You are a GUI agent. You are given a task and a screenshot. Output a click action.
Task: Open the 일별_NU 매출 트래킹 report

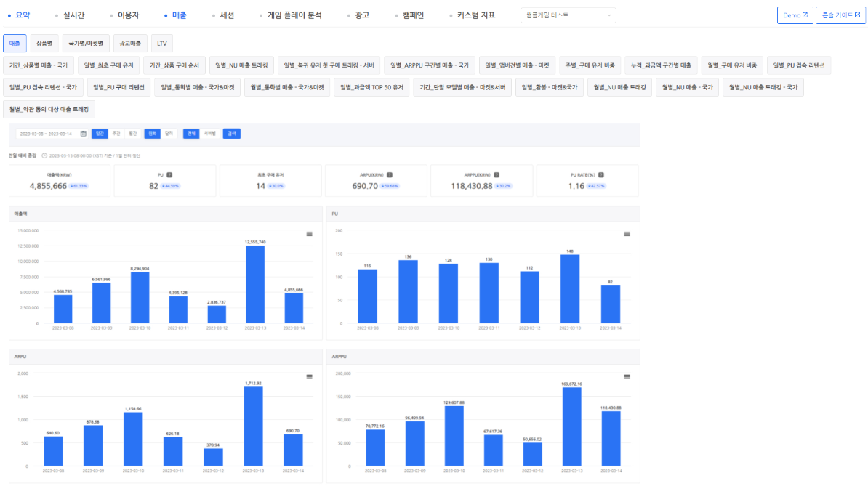tap(241, 65)
